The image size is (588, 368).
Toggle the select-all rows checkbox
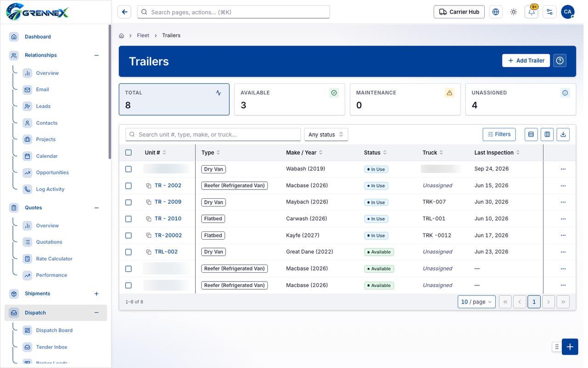(x=129, y=153)
